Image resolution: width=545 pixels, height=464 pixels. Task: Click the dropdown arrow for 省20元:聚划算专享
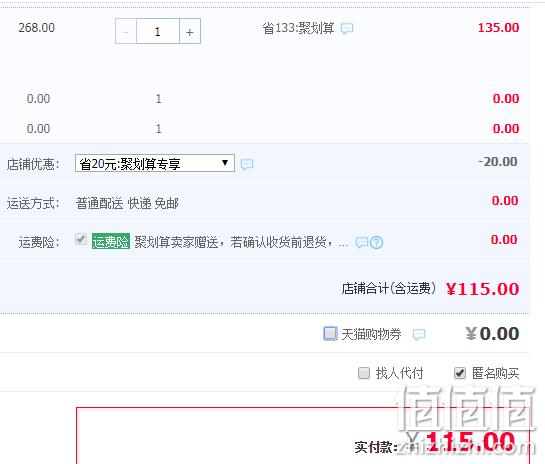[225, 163]
